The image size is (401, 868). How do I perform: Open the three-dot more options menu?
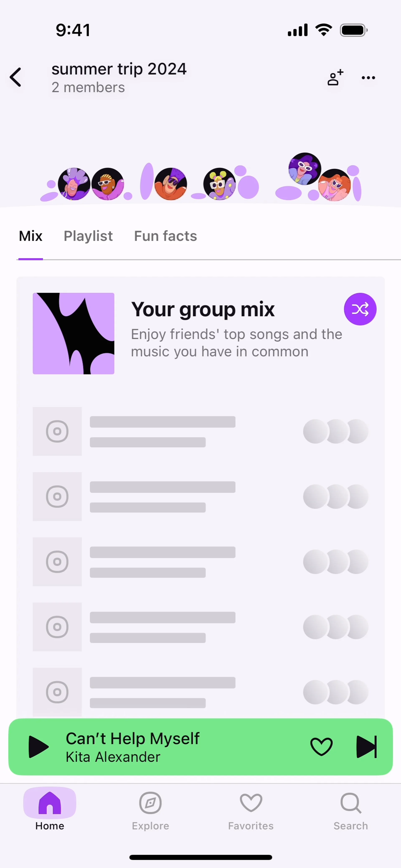[x=368, y=78]
